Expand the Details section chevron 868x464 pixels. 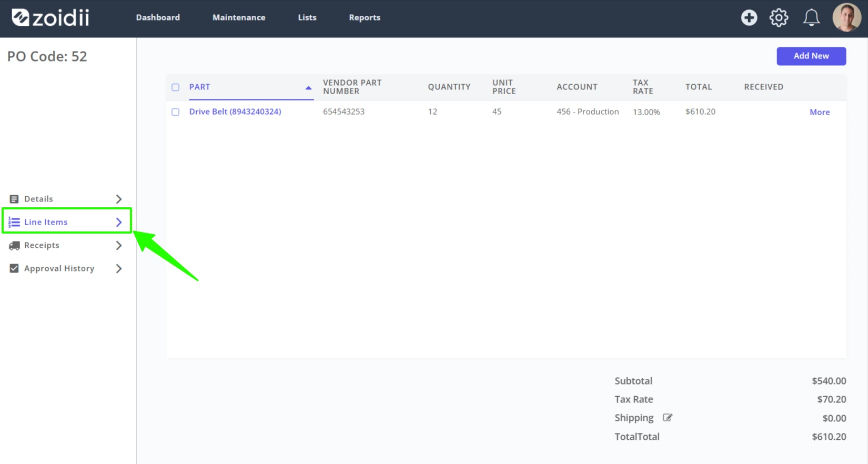(119, 199)
